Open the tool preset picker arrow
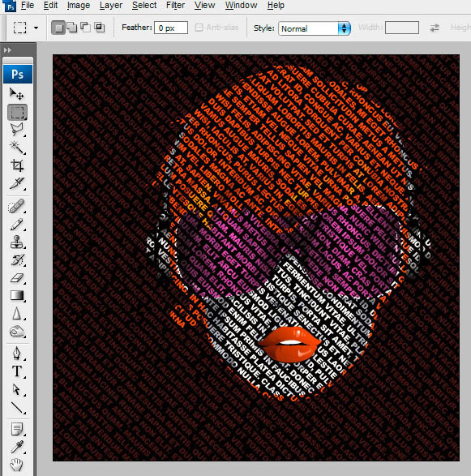Viewport: 471px width, 476px height. (36, 28)
